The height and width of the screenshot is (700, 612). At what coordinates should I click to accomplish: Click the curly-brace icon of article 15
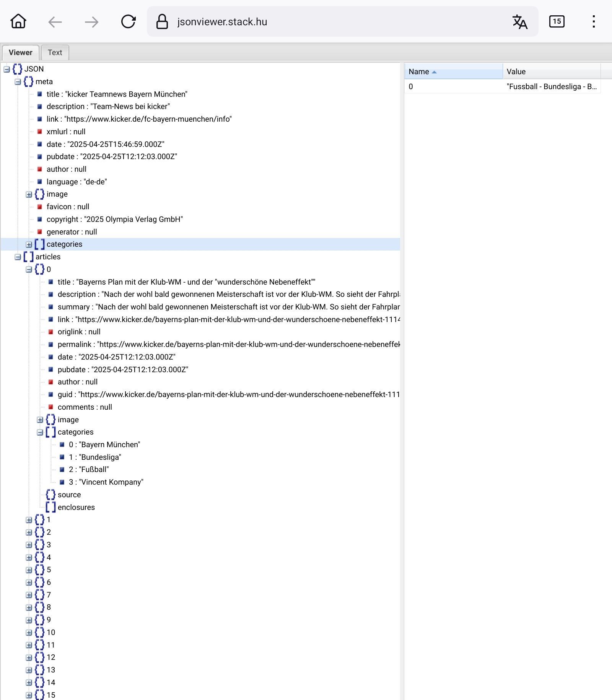coord(39,695)
